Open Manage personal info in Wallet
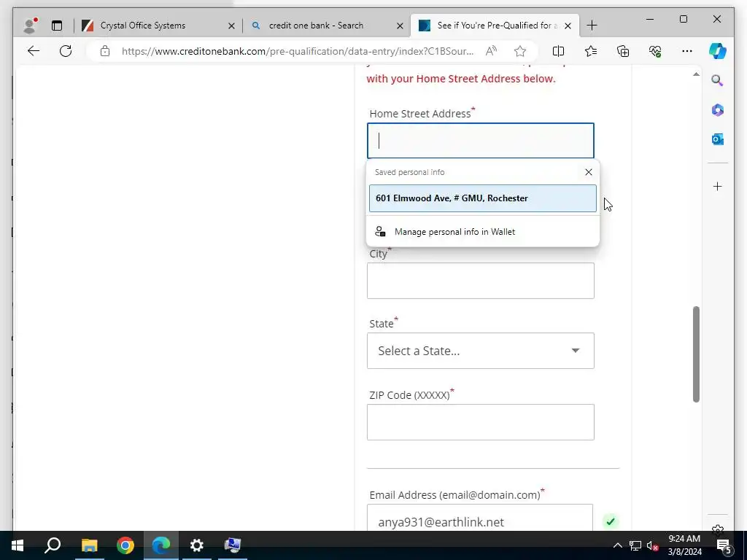 pos(483,231)
